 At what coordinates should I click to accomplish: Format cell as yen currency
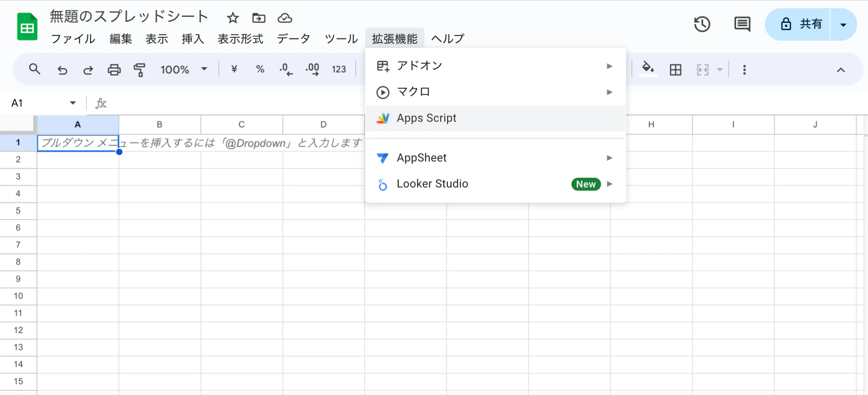pos(234,69)
